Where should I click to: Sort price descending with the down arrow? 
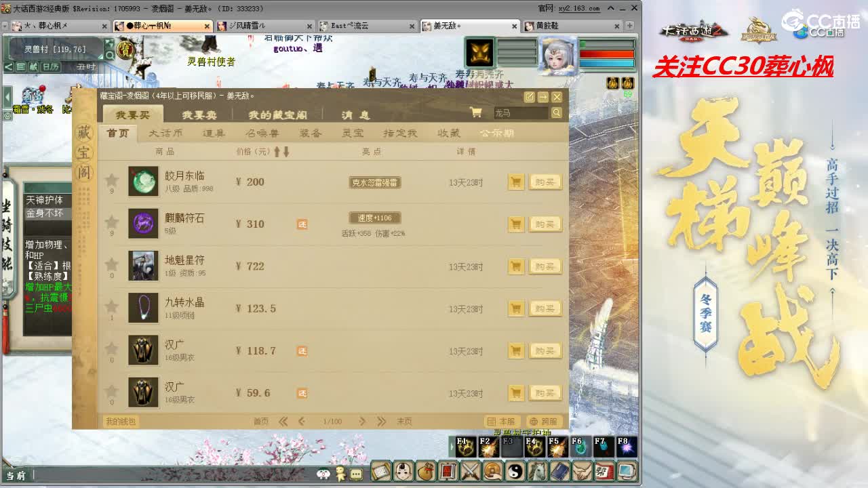(286, 152)
